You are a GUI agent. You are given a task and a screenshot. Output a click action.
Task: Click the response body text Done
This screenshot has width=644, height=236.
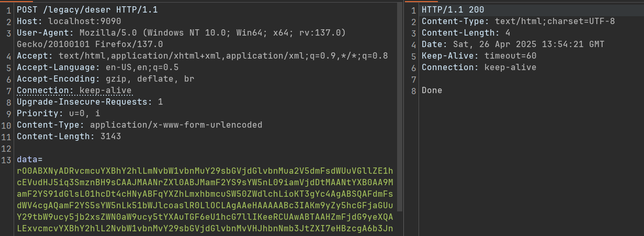(432, 91)
